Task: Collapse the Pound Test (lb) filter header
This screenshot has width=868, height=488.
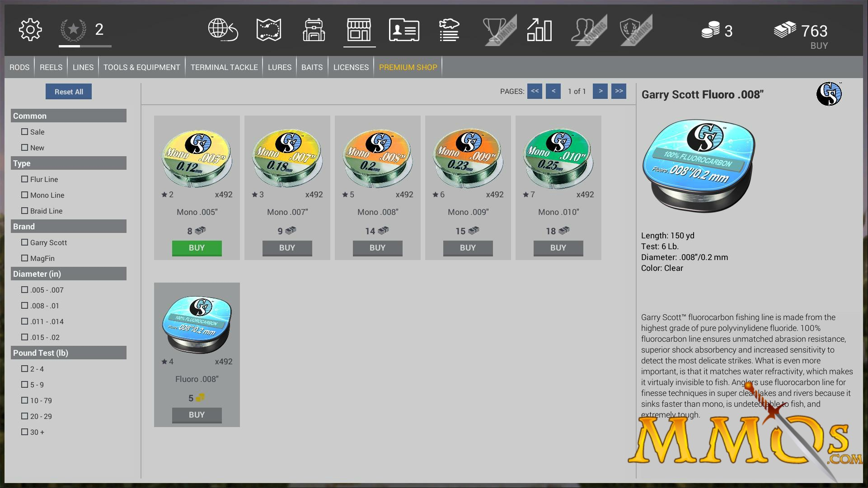Action: (x=69, y=353)
